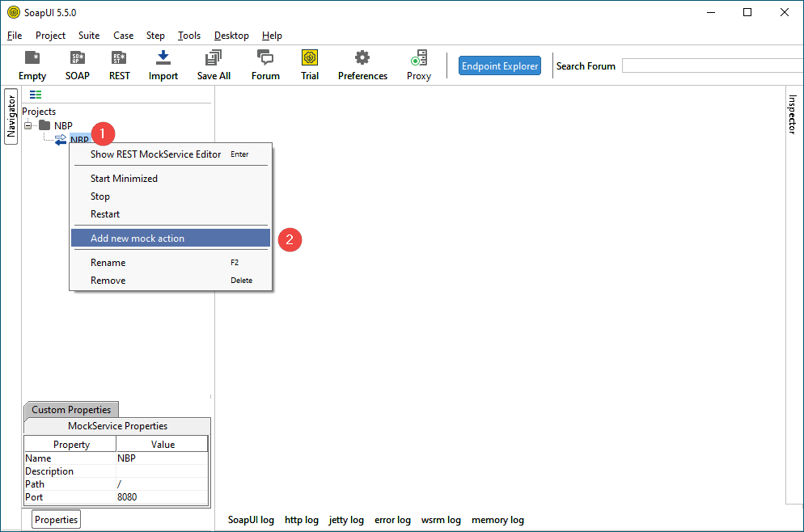
Task: Choose Rename from context menu
Action: coord(170,263)
